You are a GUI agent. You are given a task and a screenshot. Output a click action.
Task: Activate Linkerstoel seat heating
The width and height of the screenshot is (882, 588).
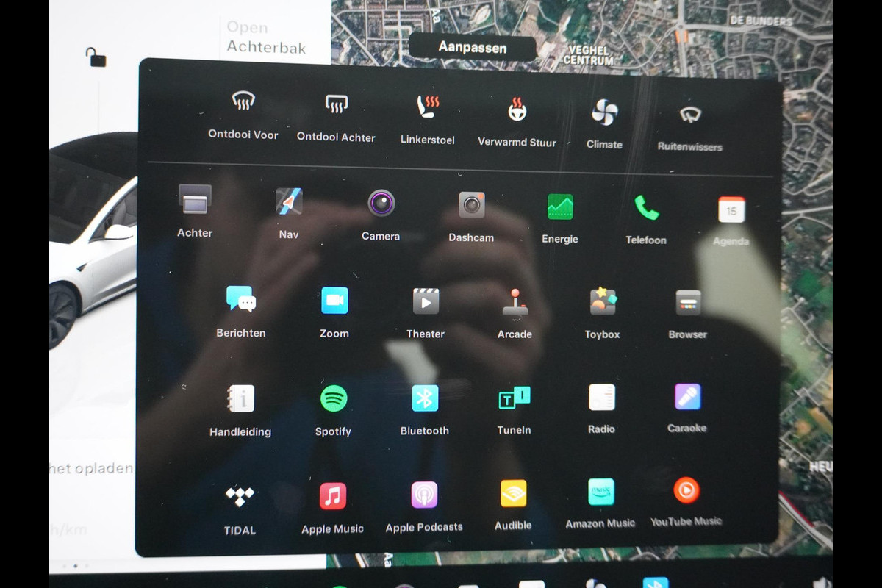coord(428,107)
